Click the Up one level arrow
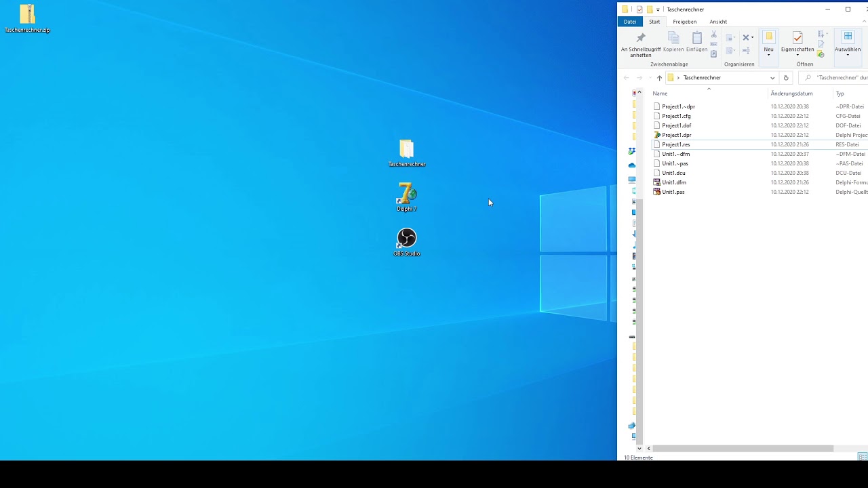868x488 pixels. [659, 78]
